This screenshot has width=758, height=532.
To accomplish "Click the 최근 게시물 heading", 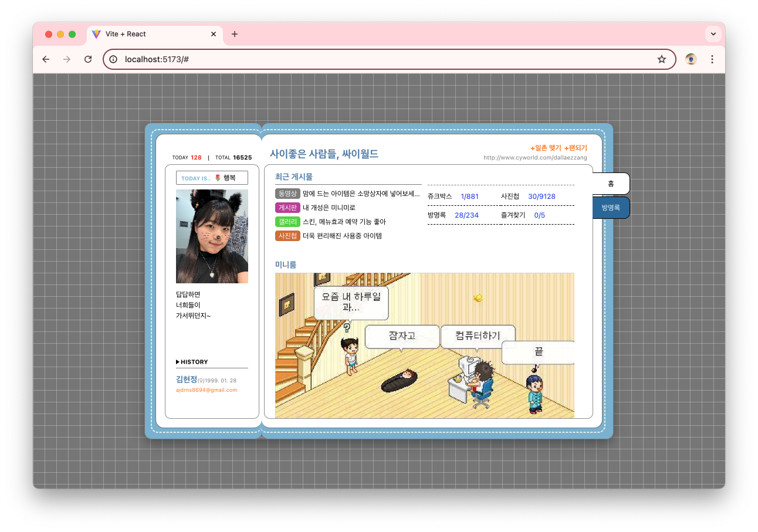I will [x=294, y=177].
